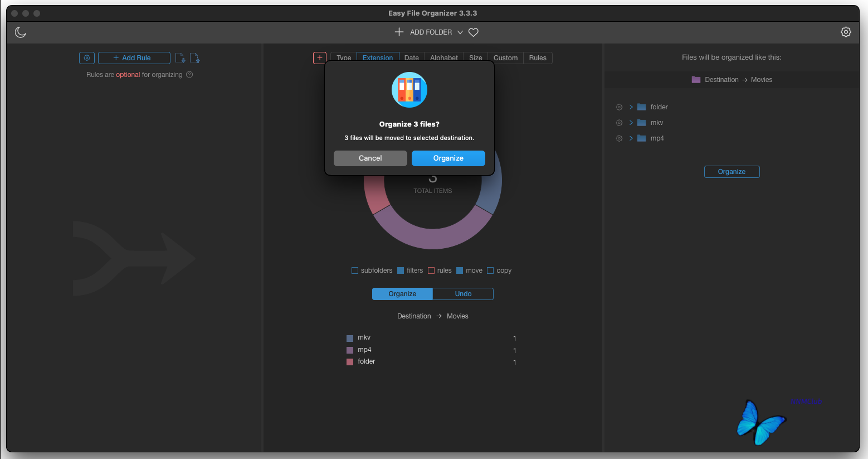Image resolution: width=868 pixels, height=459 pixels.
Task: Open help via the question mark icon
Action: coord(189,74)
